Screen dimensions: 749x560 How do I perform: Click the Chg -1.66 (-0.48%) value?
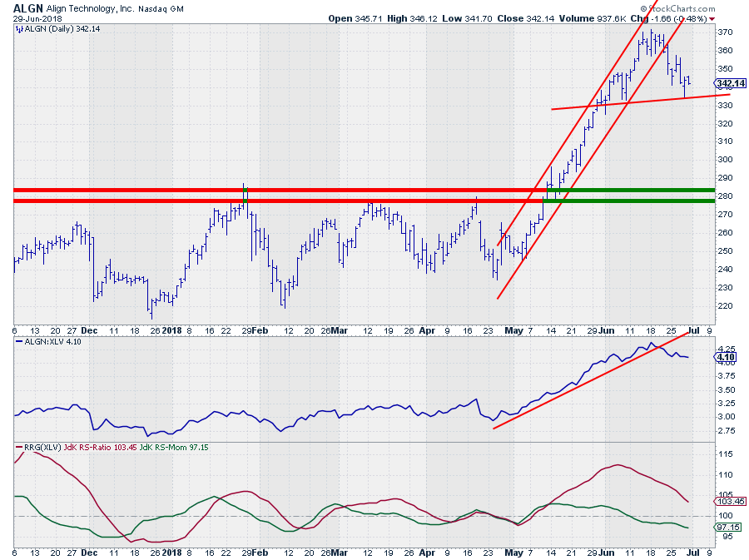click(x=669, y=18)
